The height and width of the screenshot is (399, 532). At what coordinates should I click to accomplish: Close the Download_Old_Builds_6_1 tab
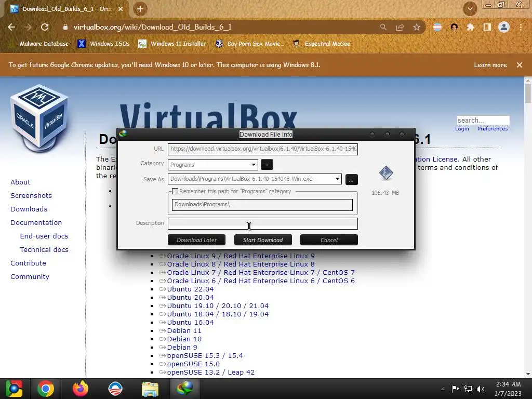point(121,9)
